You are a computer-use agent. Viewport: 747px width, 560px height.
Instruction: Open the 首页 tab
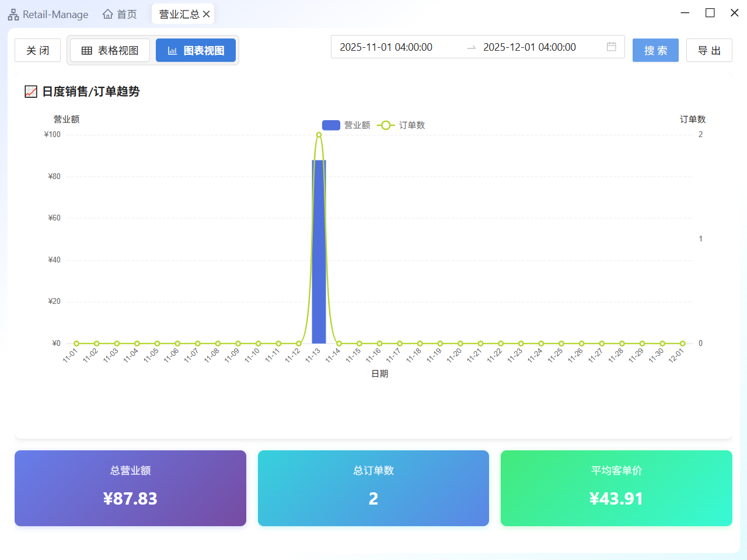(127, 14)
